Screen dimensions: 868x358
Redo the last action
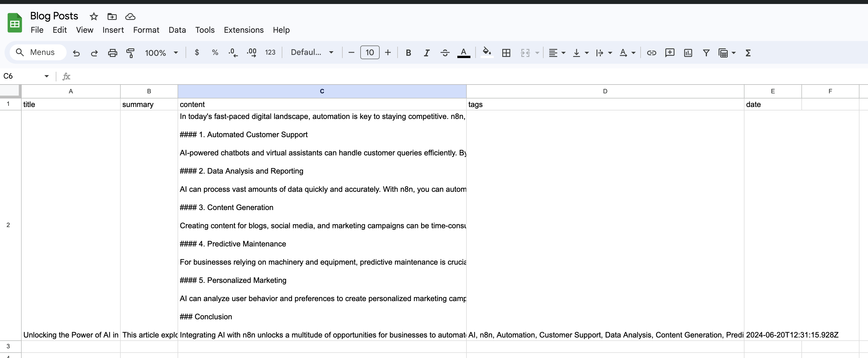point(94,53)
